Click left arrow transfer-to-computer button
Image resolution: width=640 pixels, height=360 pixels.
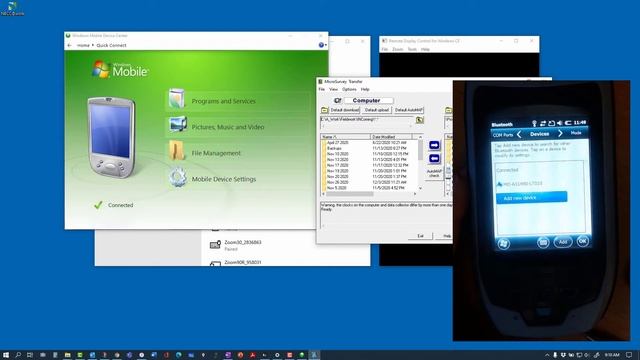point(434,159)
